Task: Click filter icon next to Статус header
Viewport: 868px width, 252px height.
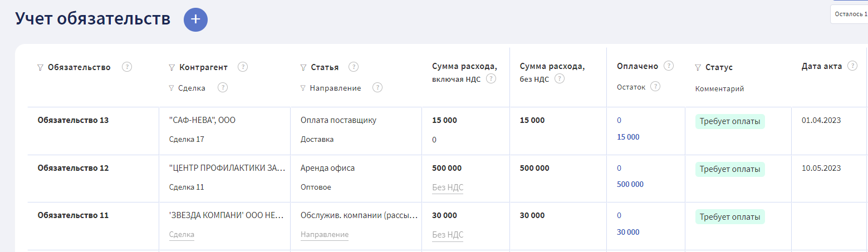Action: (x=698, y=67)
